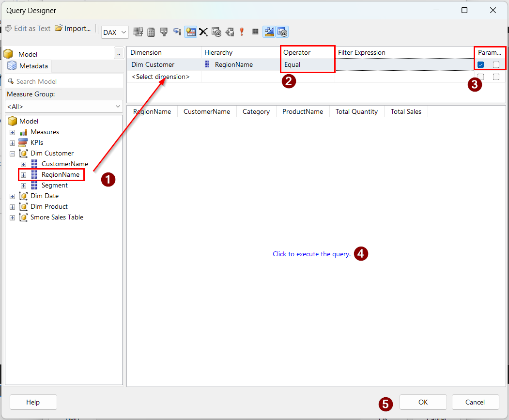Viewport: 509px width, 420px height.
Task: Click the RegionName hierarchy filter cell
Action: (x=241, y=64)
